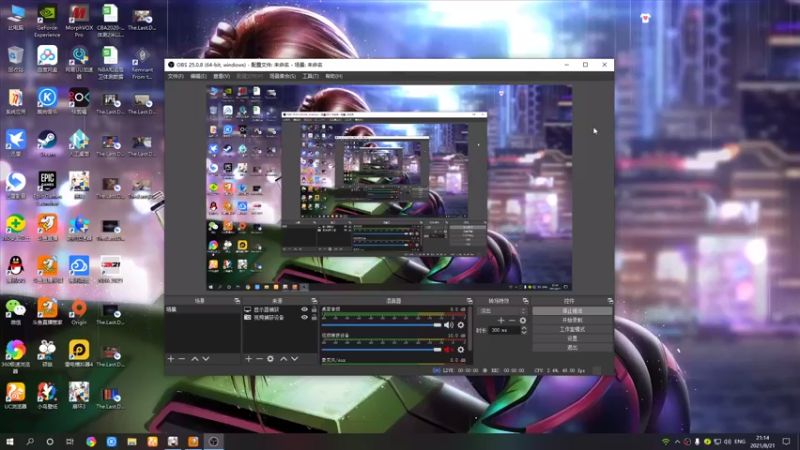Mute desktop audio speaker icon
800x450 pixels.
pyautogui.click(x=448, y=325)
